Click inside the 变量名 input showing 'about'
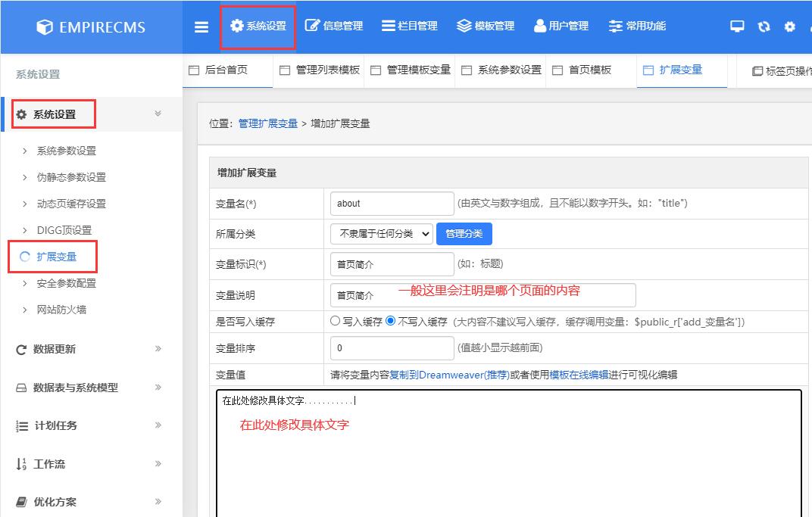The height and width of the screenshot is (517, 812). pyautogui.click(x=391, y=203)
